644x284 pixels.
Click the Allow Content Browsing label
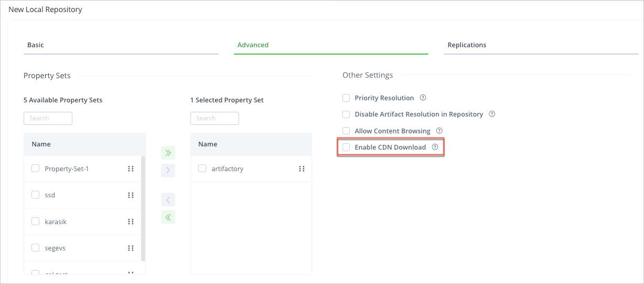[392, 131]
